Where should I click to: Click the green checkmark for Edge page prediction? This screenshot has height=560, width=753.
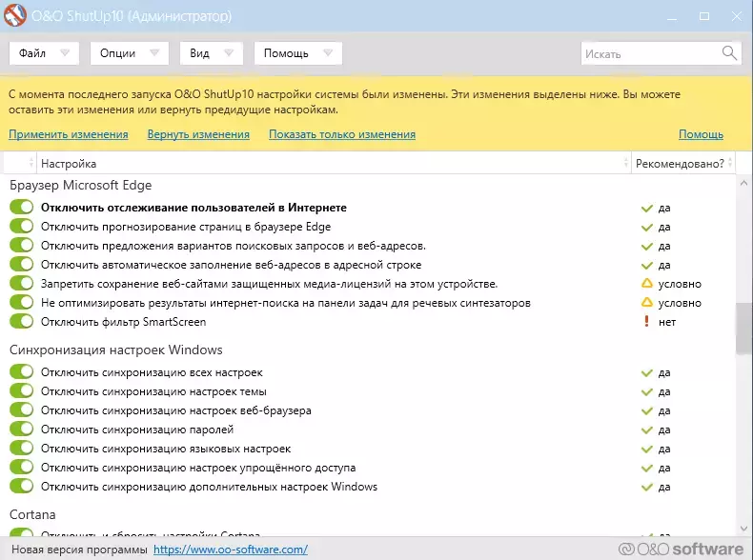(647, 227)
